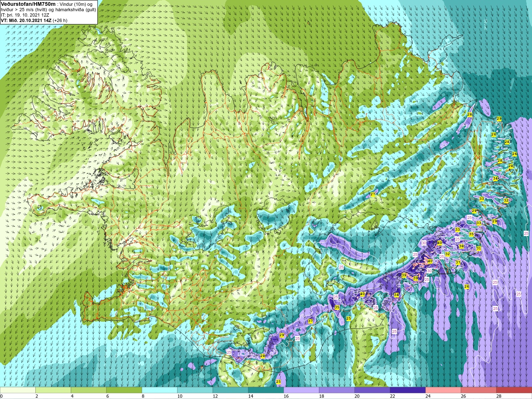Click the legend scale number '6'
Viewport: 532px width, 399px height.
(107, 396)
